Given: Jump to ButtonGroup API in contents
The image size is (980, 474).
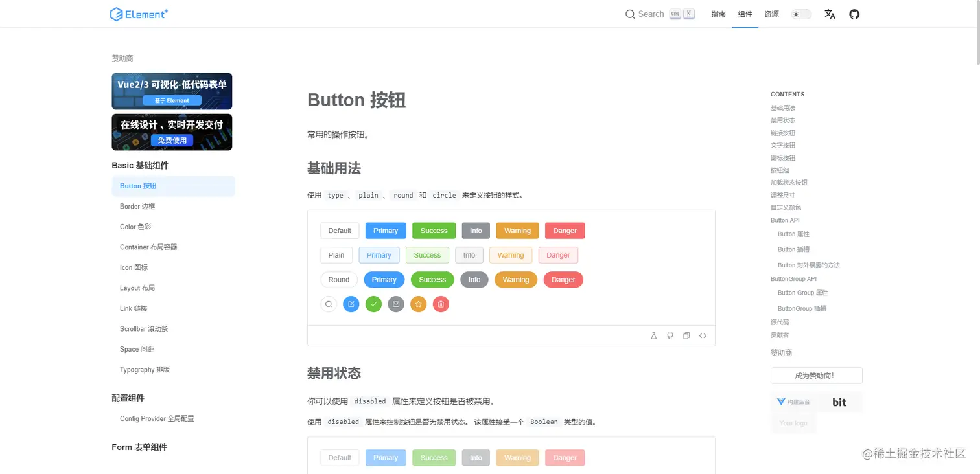Looking at the screenshot, I should (793, 279).
